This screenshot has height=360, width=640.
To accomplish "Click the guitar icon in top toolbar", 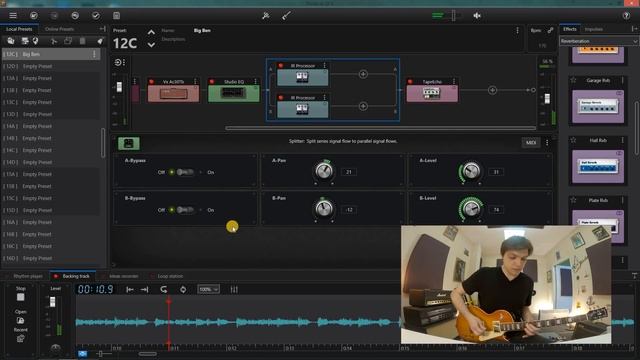I will coord(286,16).
